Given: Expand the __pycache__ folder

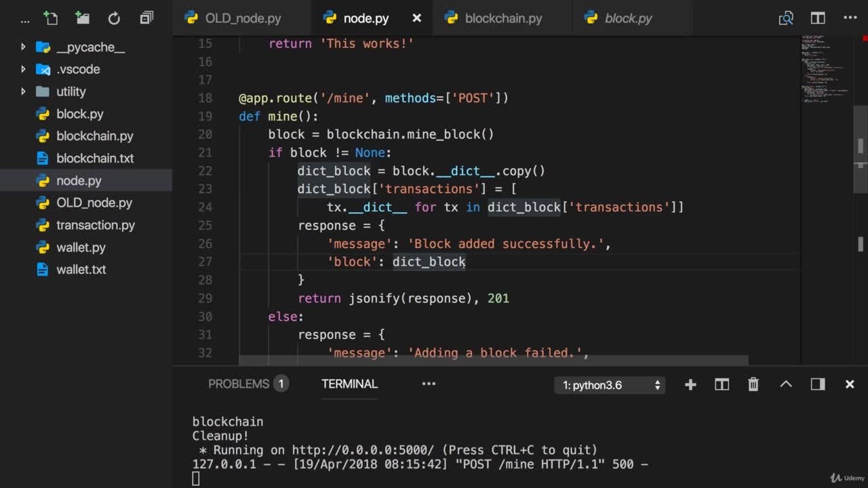Looking at the screenshot, I should coord(23,47).
